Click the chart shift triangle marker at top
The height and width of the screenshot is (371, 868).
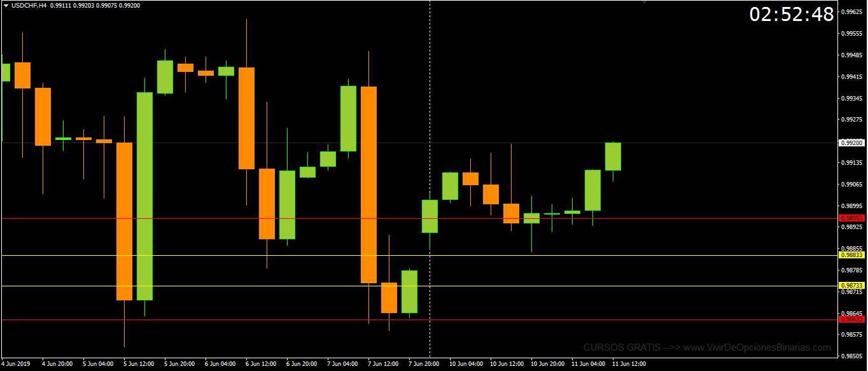(643, 3)
